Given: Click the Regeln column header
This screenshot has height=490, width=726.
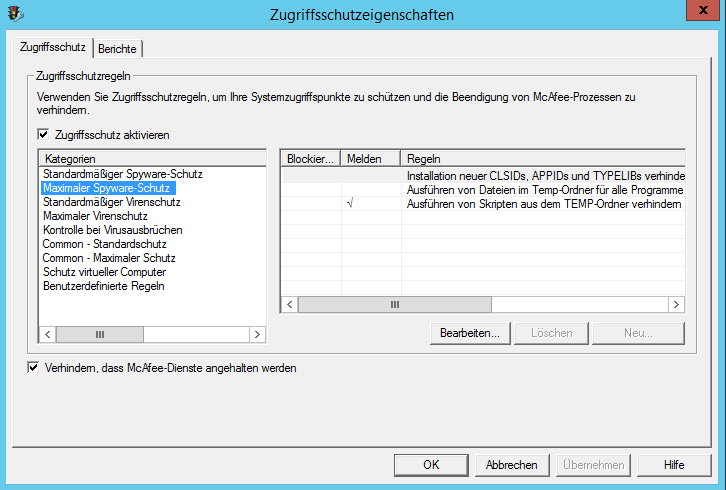Looking at the screenshot, I should click(540, 159).
